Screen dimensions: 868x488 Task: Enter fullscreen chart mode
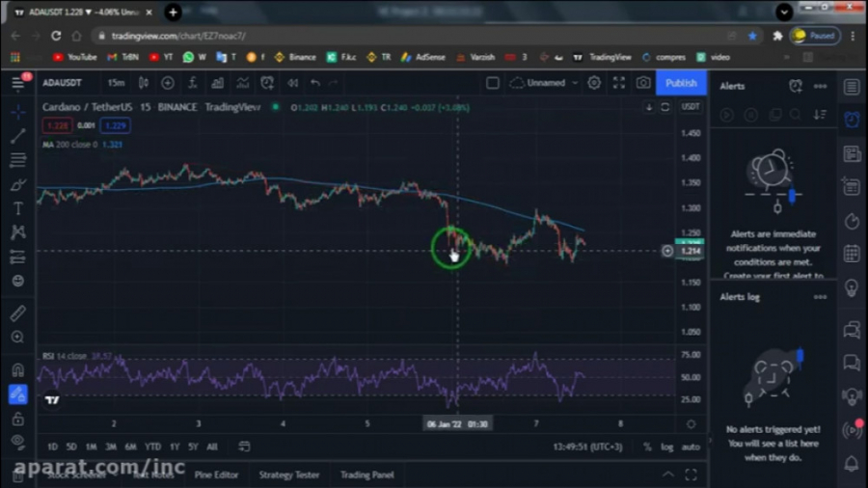pyautogui.click(x=619, y=83)
